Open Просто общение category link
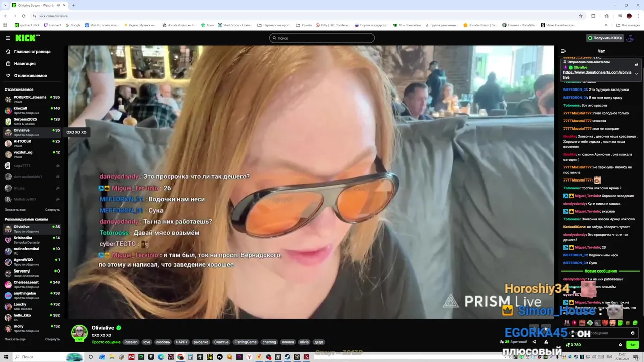644x362 pixels. (106, 342)
